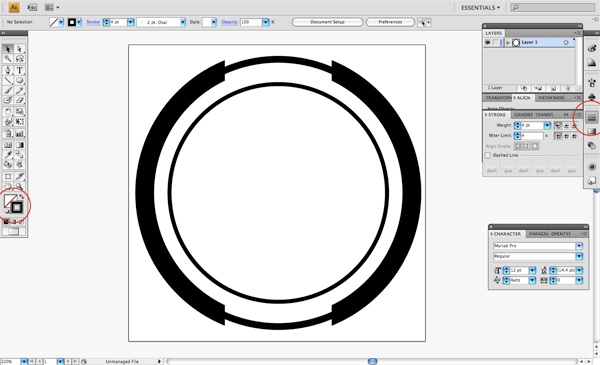Screen dimensions: 600x365
Task: Open the Transparency panel icon in the dock
Action: point(592,145)
